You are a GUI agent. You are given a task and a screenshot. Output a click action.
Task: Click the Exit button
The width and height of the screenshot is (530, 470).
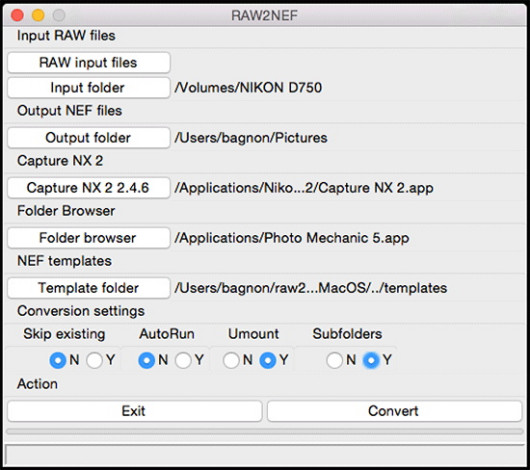tap(135, 411)
